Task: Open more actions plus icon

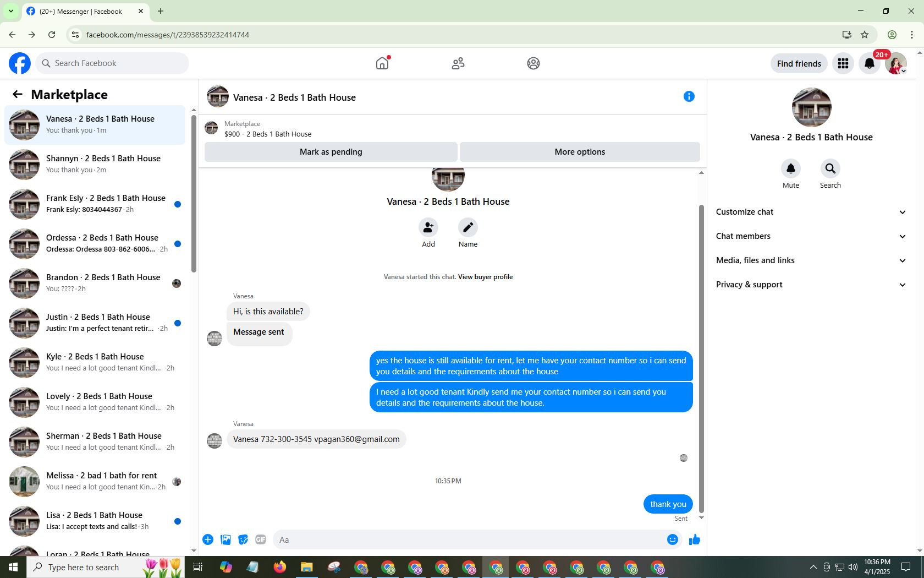Action: point(208,539)
